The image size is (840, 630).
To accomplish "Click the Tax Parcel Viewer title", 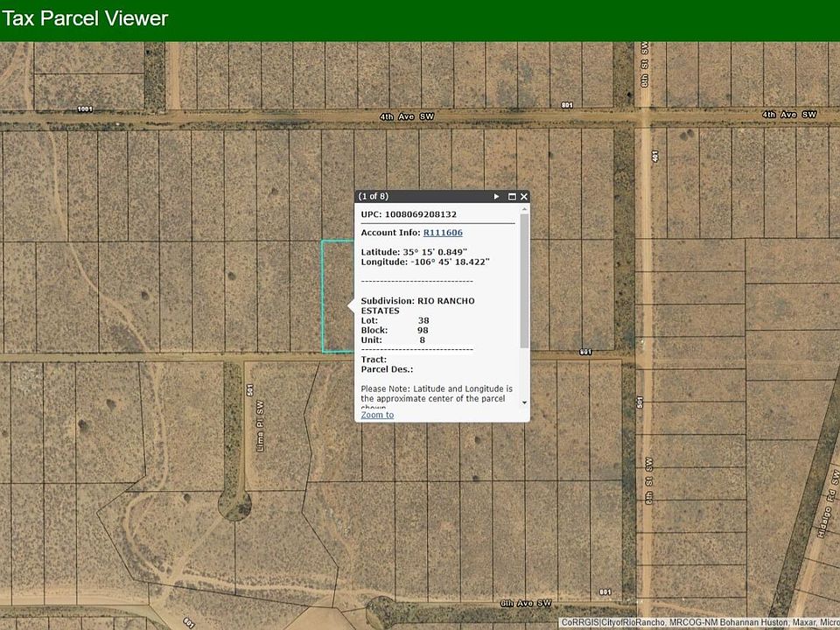I will (x=85, y=18).
